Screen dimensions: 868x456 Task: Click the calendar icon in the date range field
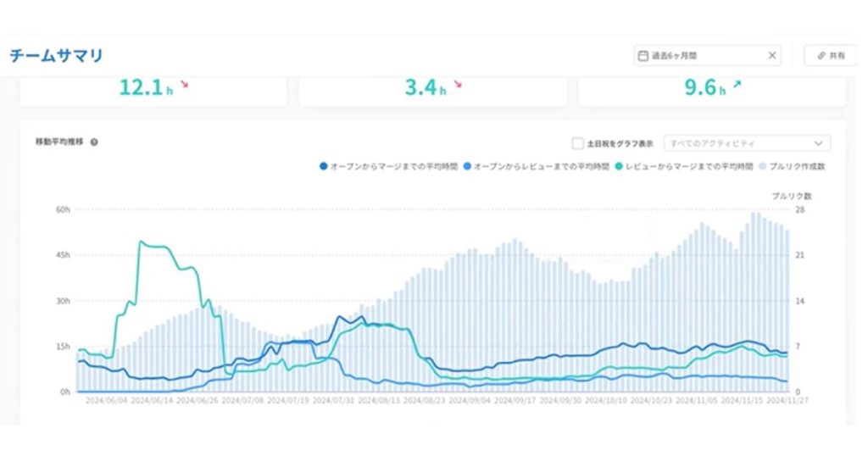(643, 56)
